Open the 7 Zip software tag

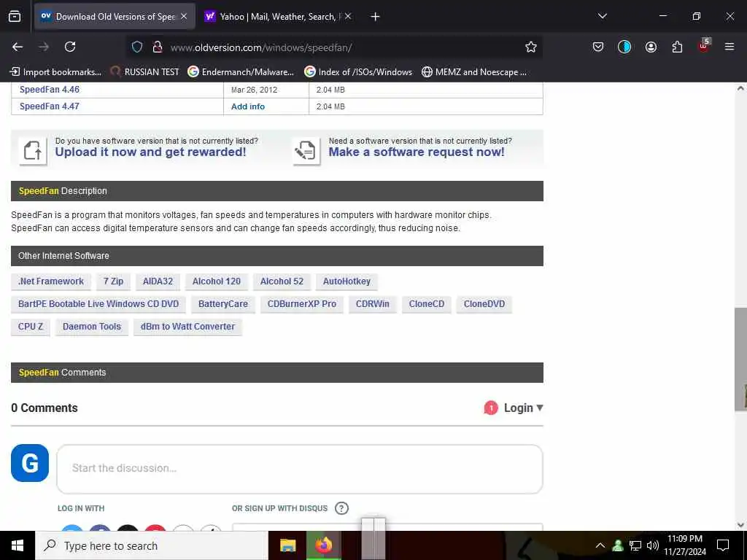(x=113, y=281)
